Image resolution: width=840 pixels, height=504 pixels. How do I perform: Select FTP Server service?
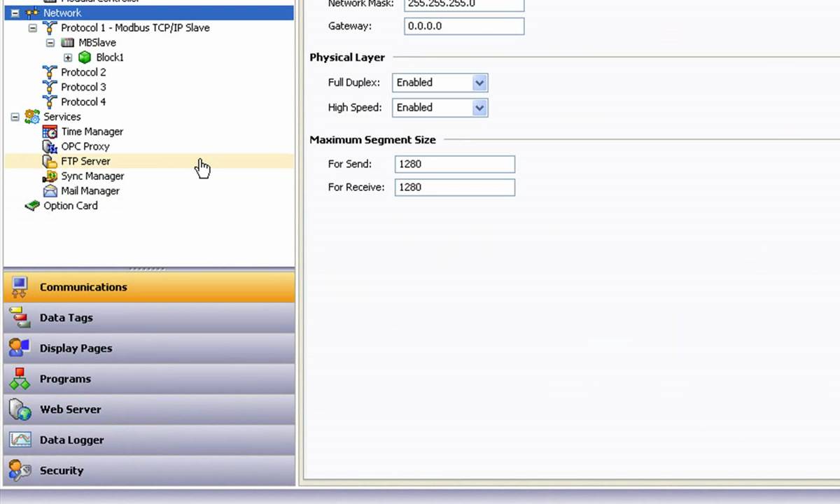(x=85, y=161)
